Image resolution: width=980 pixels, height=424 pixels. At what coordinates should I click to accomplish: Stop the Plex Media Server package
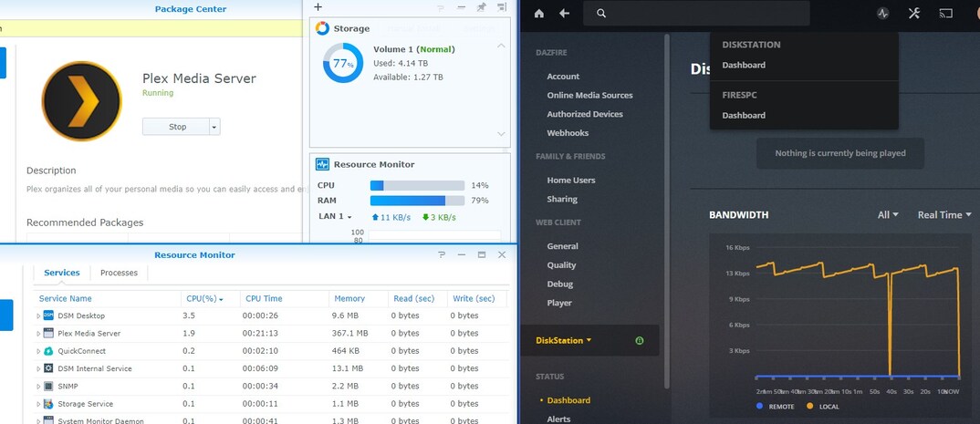pos(175,127)
